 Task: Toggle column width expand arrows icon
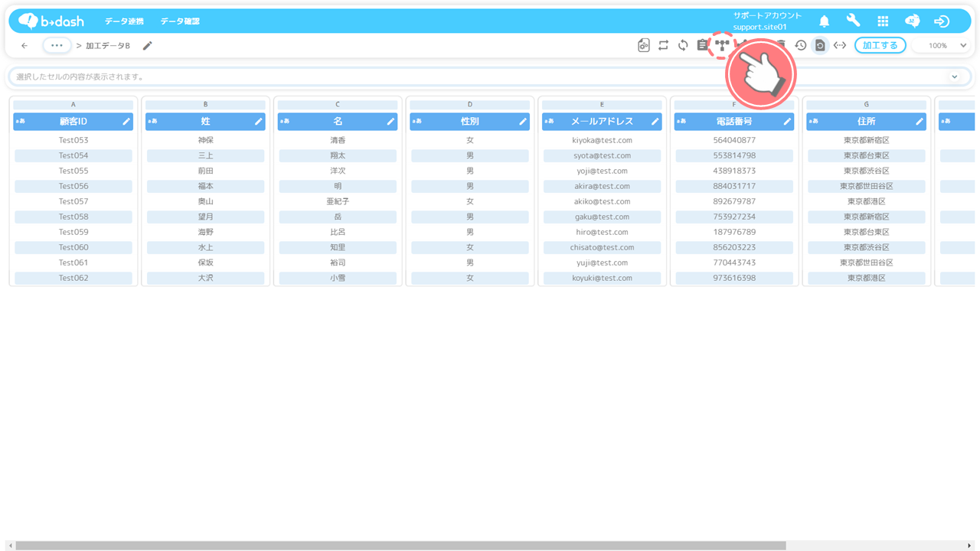(840, 45)
